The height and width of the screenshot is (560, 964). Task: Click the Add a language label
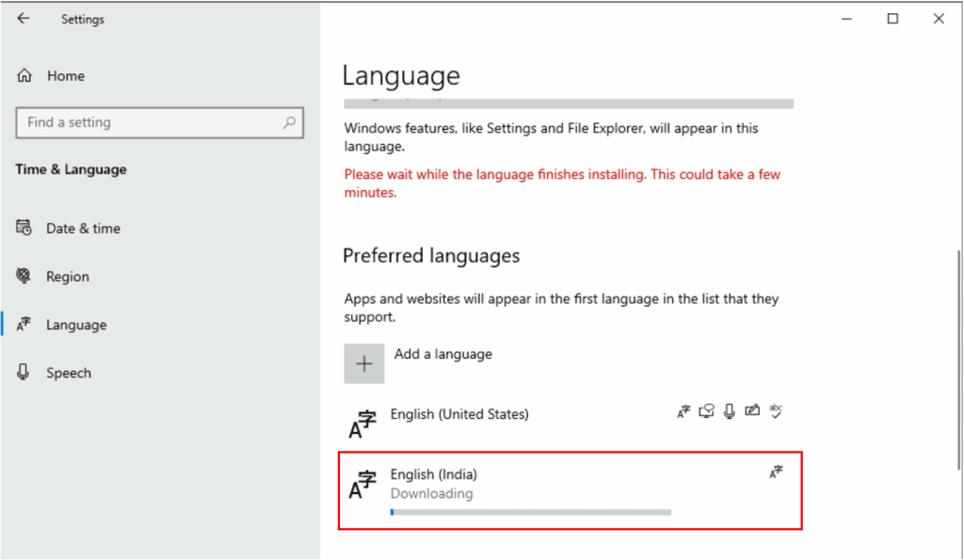pos(442,355)
